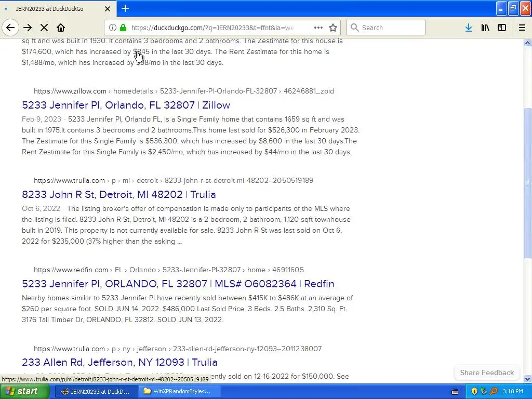This screenshot has height=399, width=532.
Task: Switch to WinXPRandomStyles taskbar folder
Action: [x=180, y=392]
